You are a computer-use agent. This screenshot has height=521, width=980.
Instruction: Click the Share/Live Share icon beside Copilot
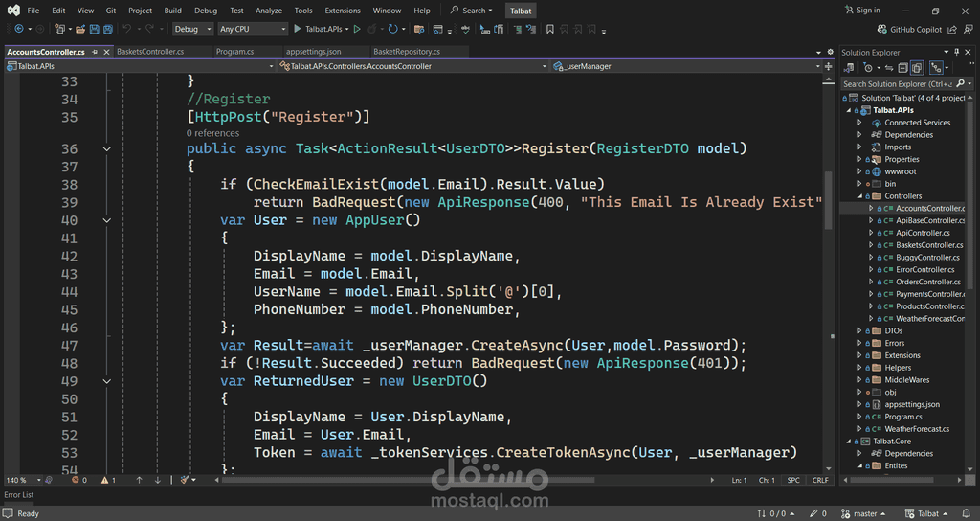tap(952, 30)
